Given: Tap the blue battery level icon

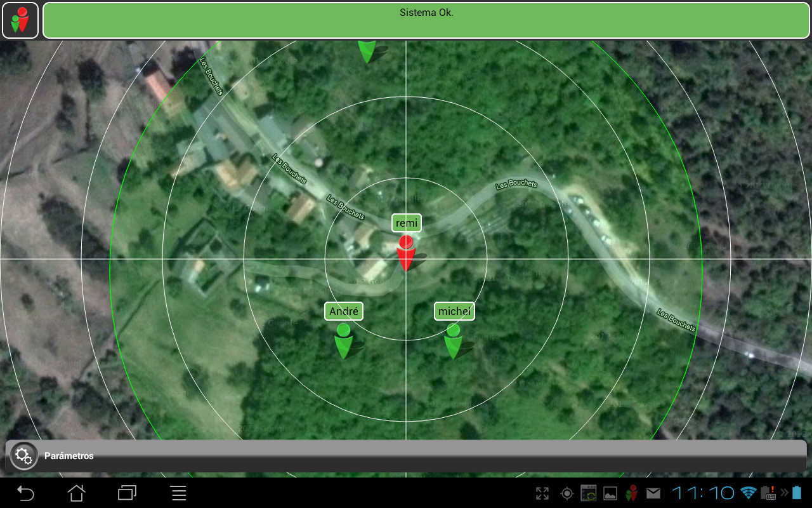Looking at the screenshot, I should pyautogui.click(x=797, y=493).
